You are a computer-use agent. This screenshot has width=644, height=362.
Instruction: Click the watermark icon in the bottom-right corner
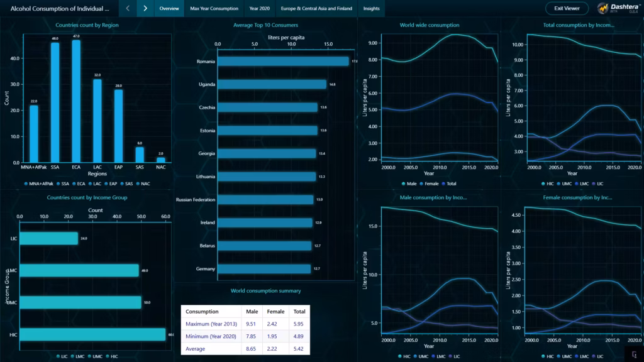[x=634, y=355]
